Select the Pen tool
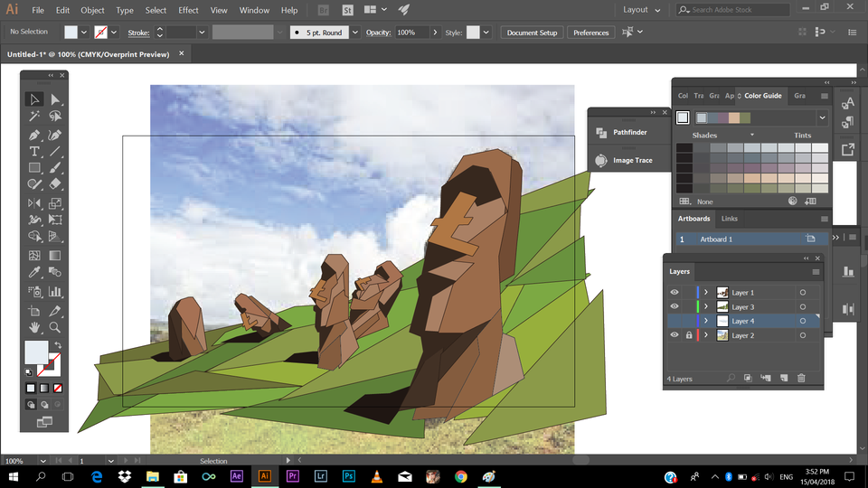Viewport: 868px width, 488px height. pyautogui.click(x=34, y=134)
